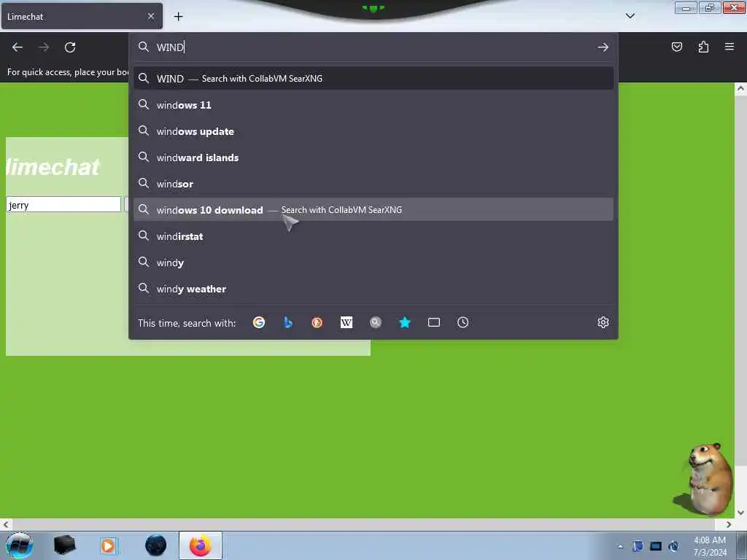Image resolution: width=747 pixels, height=560 pixels.
Task: Open search settings gear icon
Action: point(603,322)
